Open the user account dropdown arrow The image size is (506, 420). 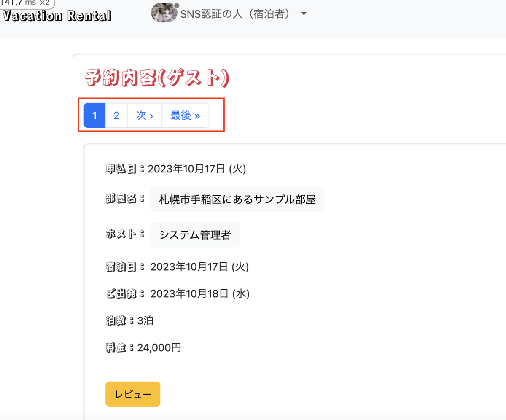tap(304, 13)
